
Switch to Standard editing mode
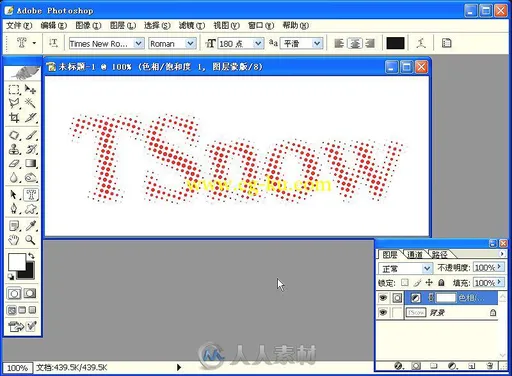(x=14, y=294)
